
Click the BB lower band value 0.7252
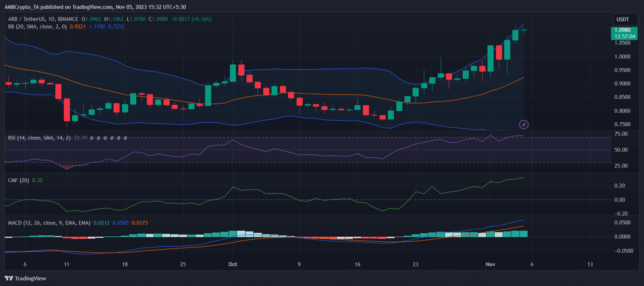116,26
